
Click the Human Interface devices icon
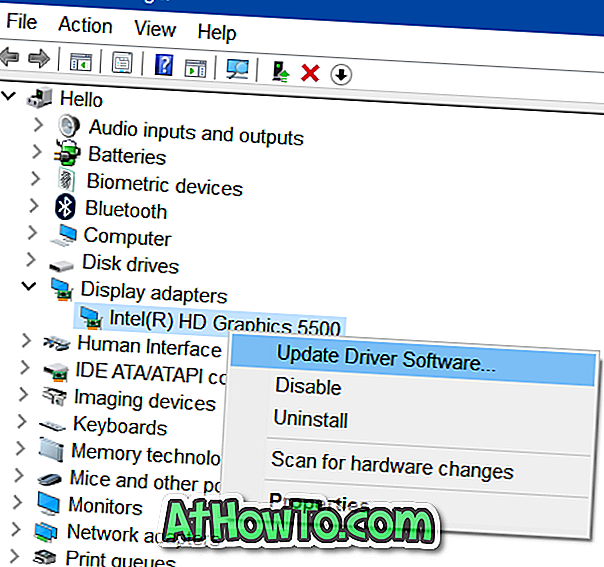[57, 343]
